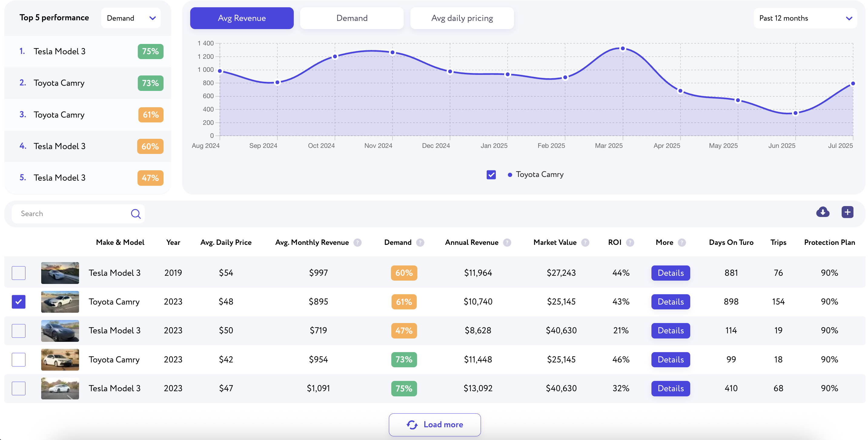Select rank 5 Tesla Model 3 47%
This screenshot has width=868, height=440.
pos(88,178)
